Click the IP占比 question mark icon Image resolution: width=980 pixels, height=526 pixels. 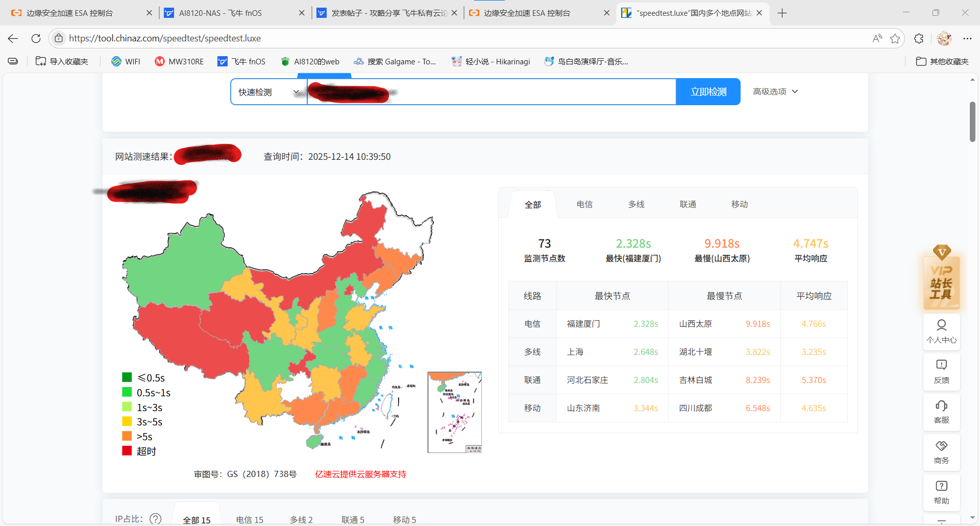coord(156,519)
